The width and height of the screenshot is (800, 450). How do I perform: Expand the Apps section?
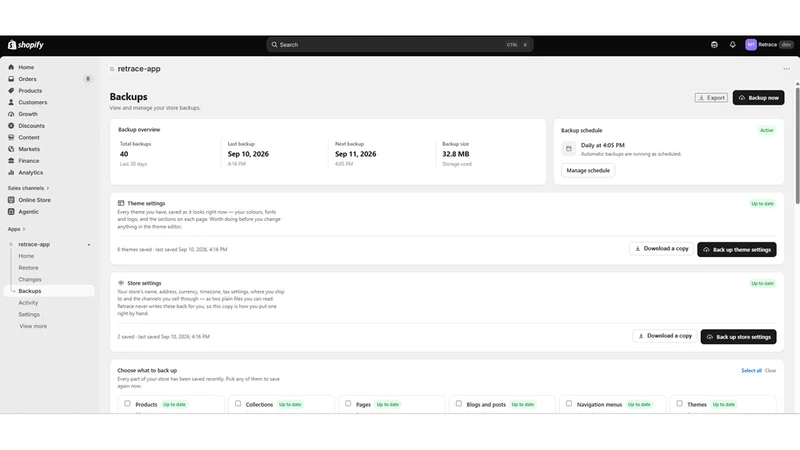coord(16,229)
